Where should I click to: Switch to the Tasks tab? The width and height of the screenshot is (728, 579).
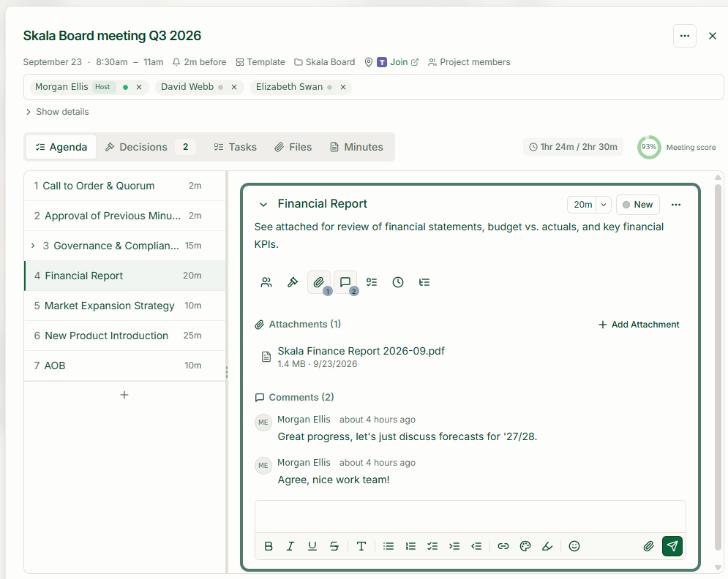tap(236, 147)
